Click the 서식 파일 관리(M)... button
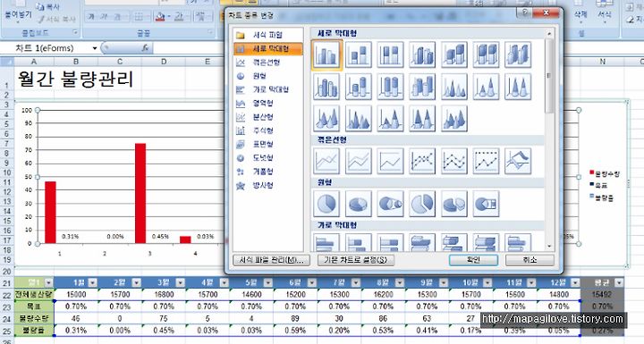 [271, 260]
